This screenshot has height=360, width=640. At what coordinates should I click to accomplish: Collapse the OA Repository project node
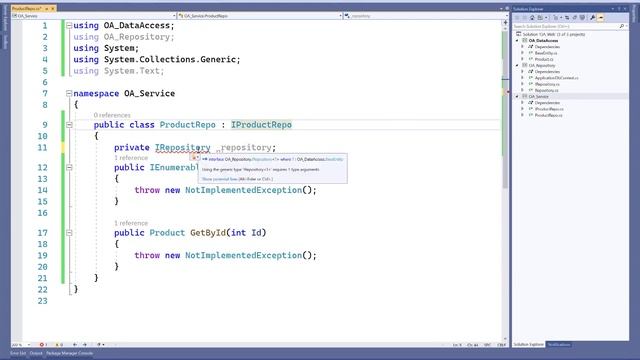pyautogui.click(x=518, y=65)
